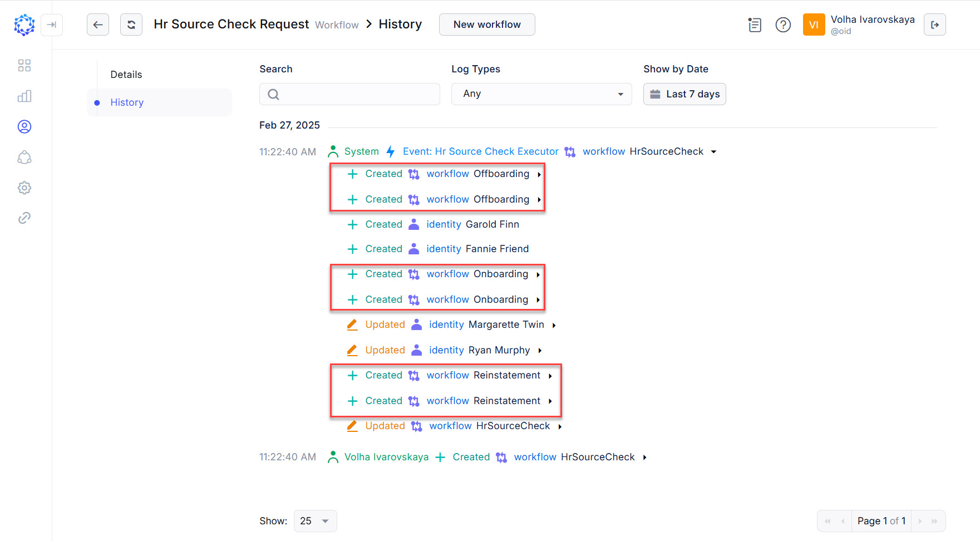
Task: Expand details for created Offboarding workflow
Action: 539,174
